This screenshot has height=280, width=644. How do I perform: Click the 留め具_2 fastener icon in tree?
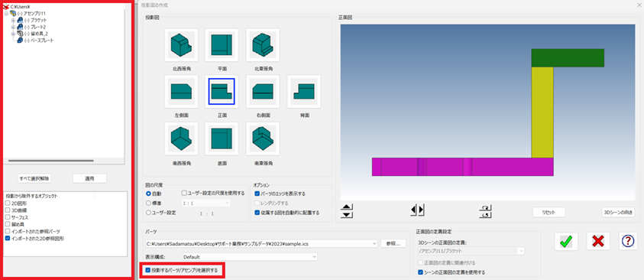[x=20, y=34]
